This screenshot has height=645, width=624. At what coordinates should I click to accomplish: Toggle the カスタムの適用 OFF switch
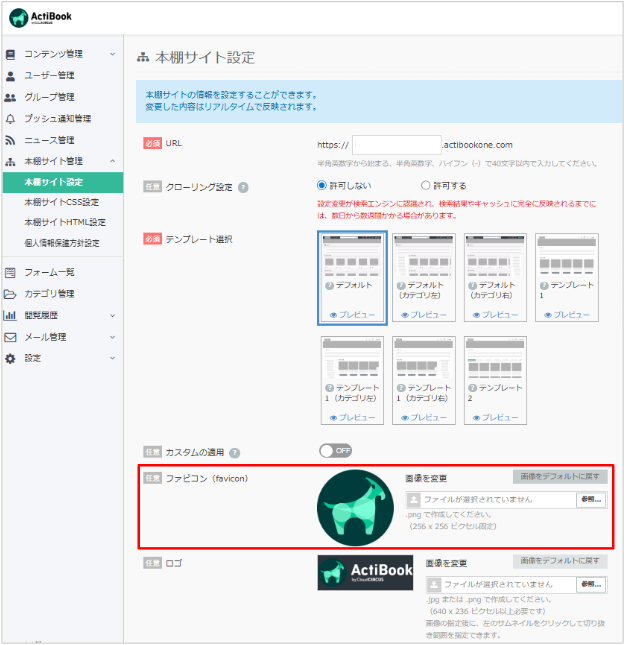pyautogui.click(x=335, y=451)
